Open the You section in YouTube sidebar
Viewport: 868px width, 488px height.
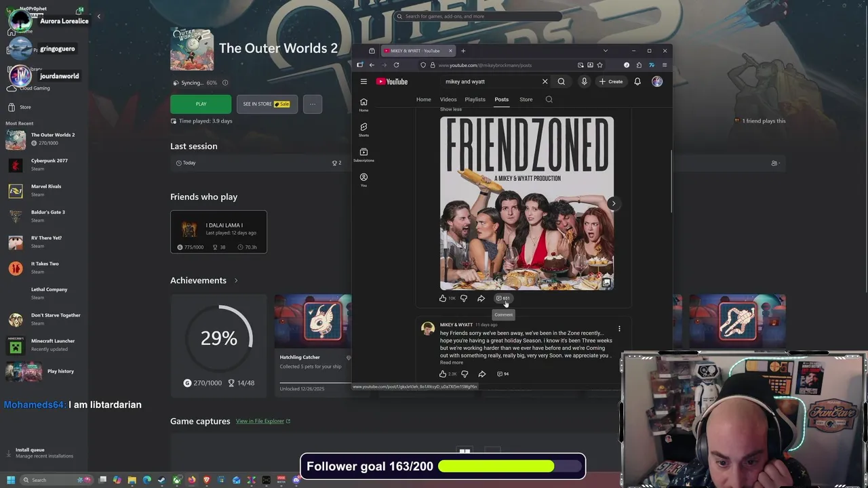[x=363, y=180]
